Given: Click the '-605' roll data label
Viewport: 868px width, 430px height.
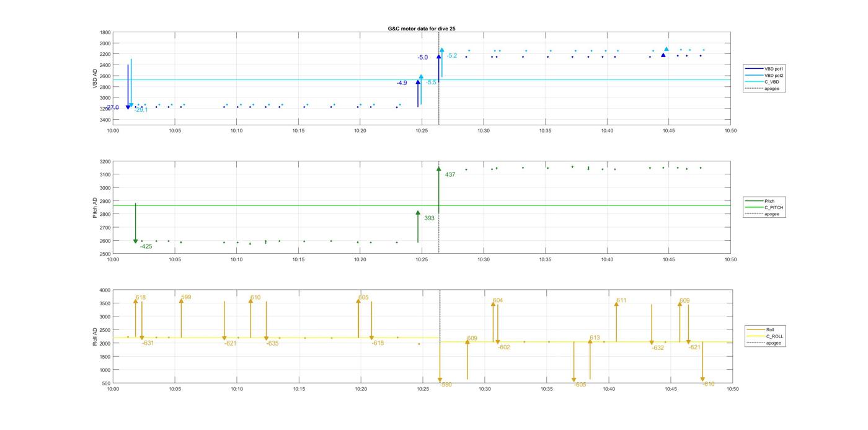Looking at the screenshot, I should pyautogui.click(x=580, y=385).
